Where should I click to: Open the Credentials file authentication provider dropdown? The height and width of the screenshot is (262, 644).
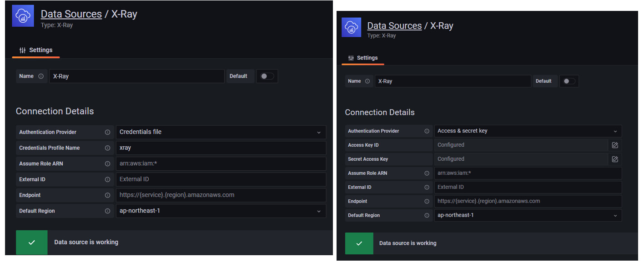tap(221, 132)
